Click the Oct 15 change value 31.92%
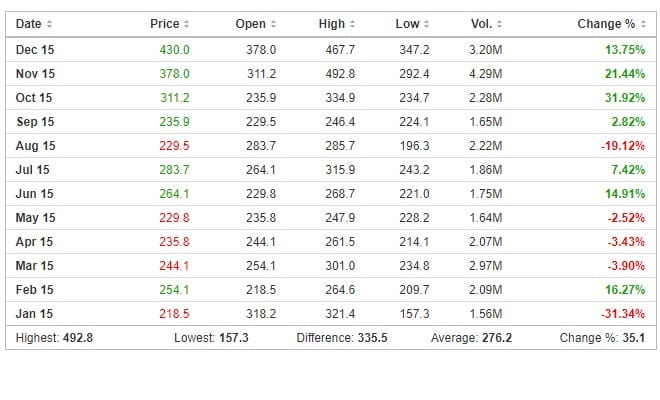 tap(625, 98)
